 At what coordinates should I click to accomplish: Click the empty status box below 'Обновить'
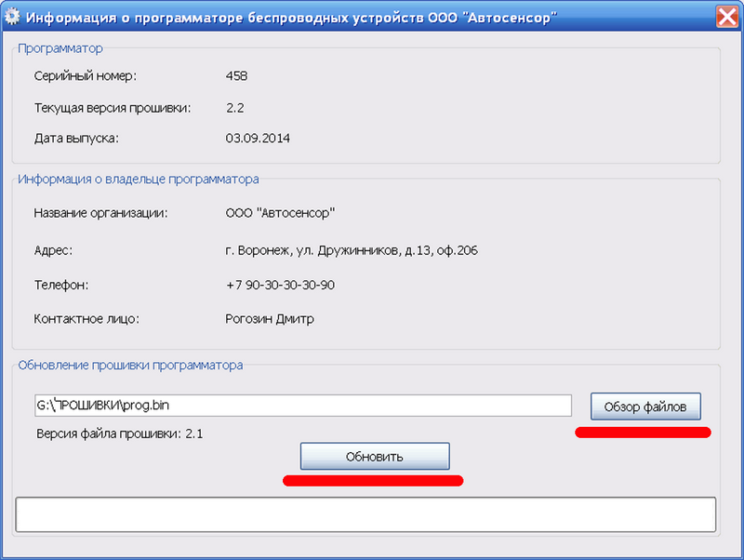point(365,514)
